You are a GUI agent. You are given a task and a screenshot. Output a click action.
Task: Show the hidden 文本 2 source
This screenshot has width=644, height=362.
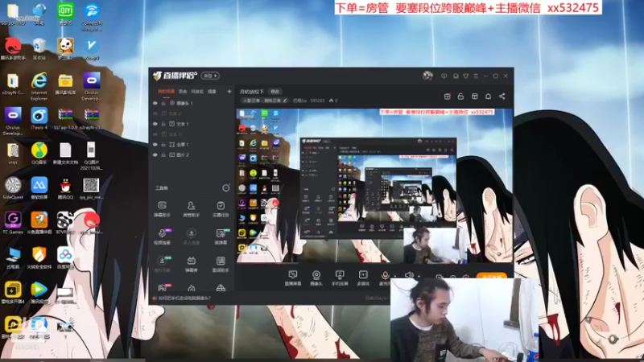pos(155,113)
